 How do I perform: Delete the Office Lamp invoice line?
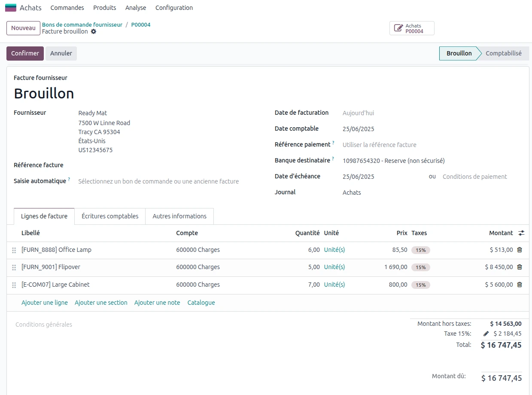[x=520, y=250]
